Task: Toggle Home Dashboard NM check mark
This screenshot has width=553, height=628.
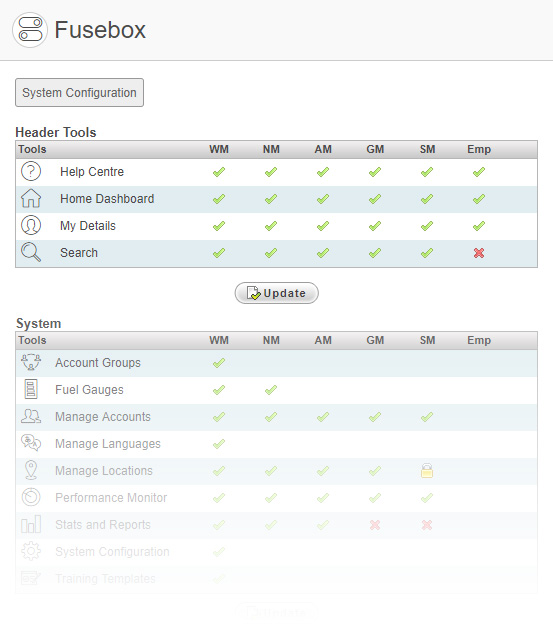Action: pos(271,199)
